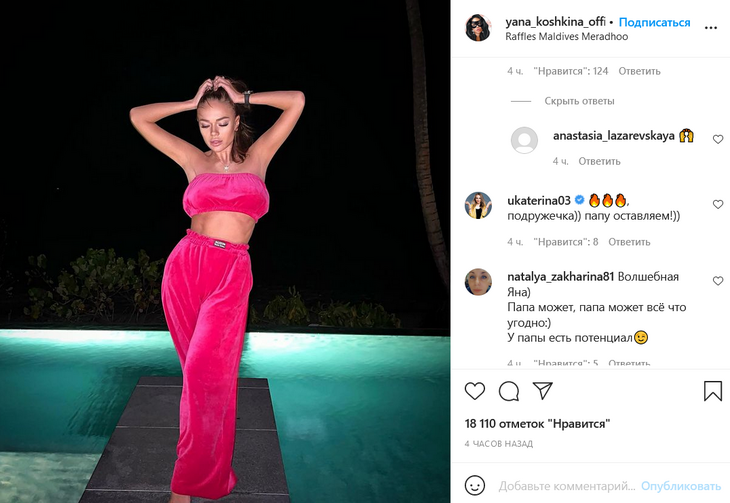Viewport: 730px width, 503px height.
Task: Open emoji picker smiley icon
Action: tap(474, 486)
